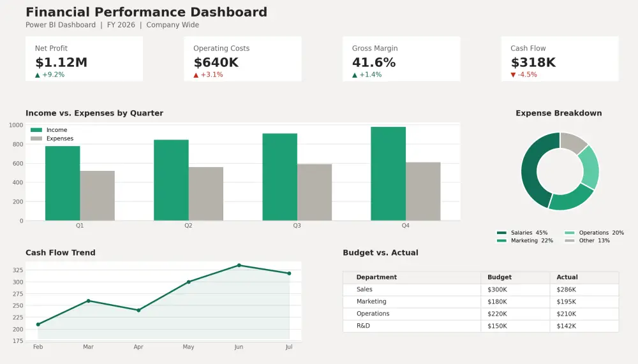Viewport: 638px width, 364px height.
Task: Click the +3.1% change label
Action: [212, 75]
